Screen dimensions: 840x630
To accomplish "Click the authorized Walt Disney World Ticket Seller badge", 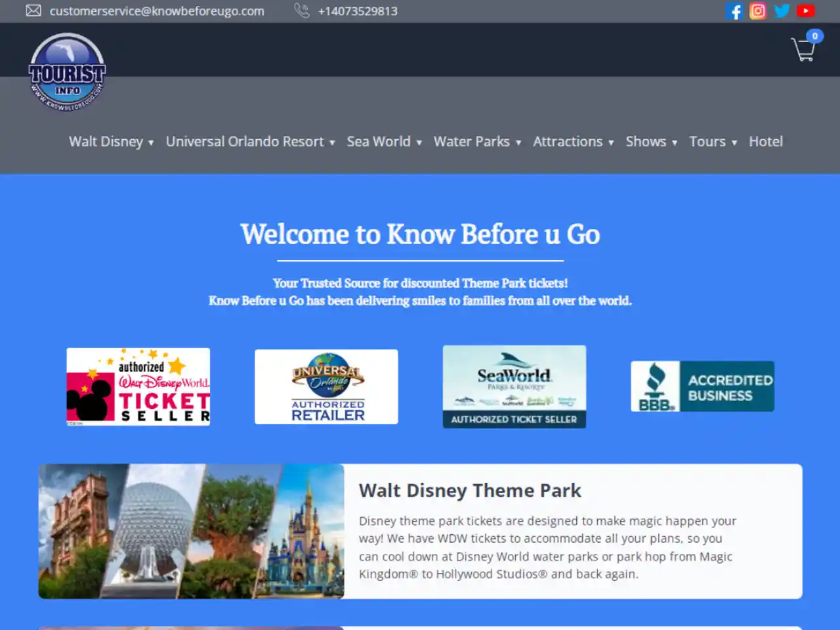I will click(138, 387).
